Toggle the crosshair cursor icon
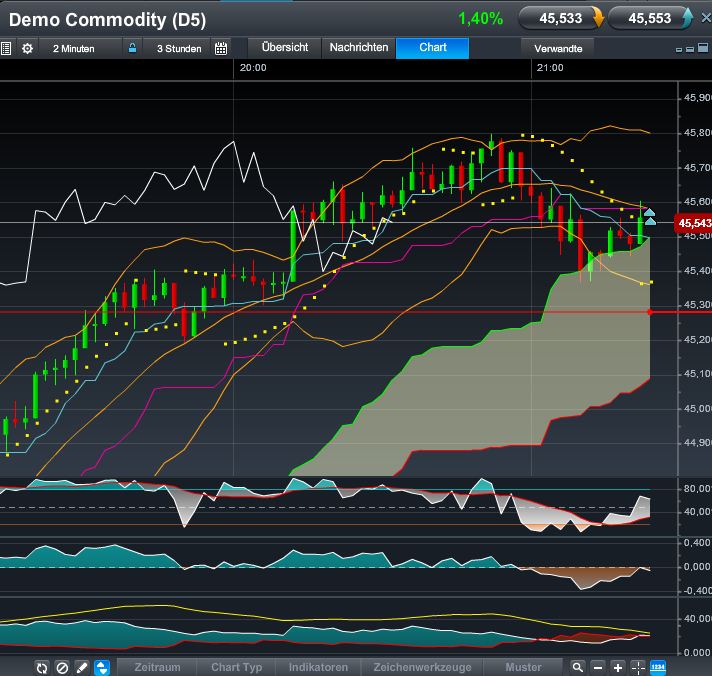Screen dimensions: 712x676 click(x=637, y=667)
